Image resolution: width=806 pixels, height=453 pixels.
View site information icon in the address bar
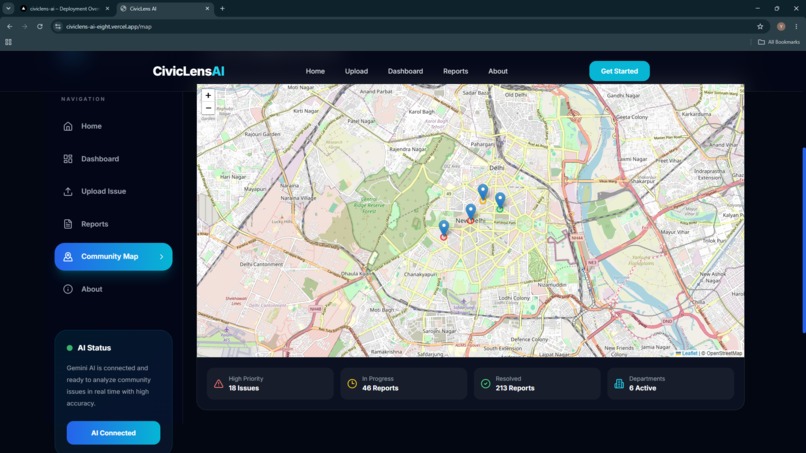click(x=58, y=26)
